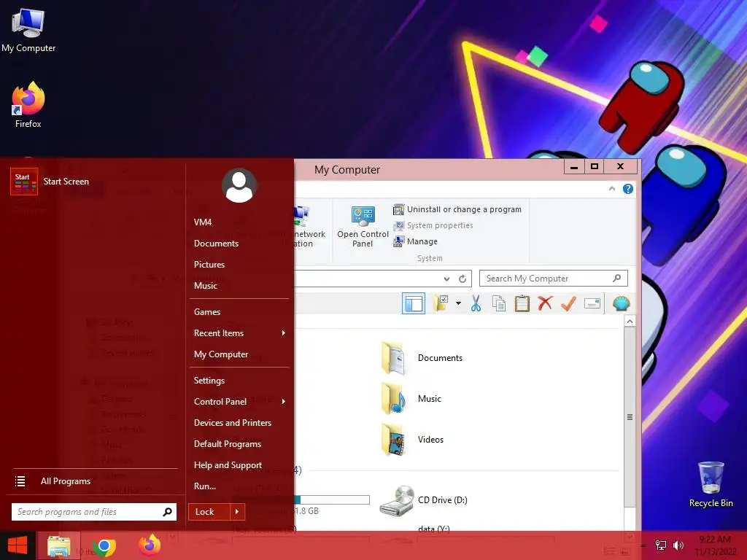747x560 pixels.
Task: Click the Classic Shell settings shell icon
Action: 622,303
